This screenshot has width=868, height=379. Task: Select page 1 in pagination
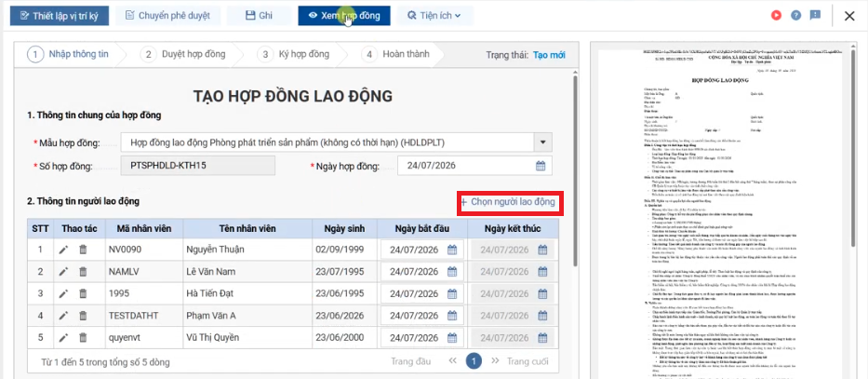click(x=474, y=362)
